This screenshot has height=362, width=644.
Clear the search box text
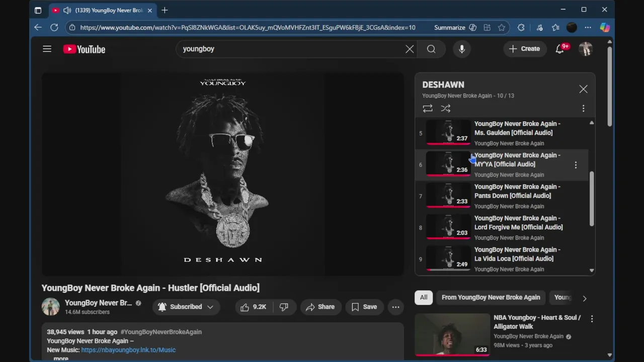410,49
